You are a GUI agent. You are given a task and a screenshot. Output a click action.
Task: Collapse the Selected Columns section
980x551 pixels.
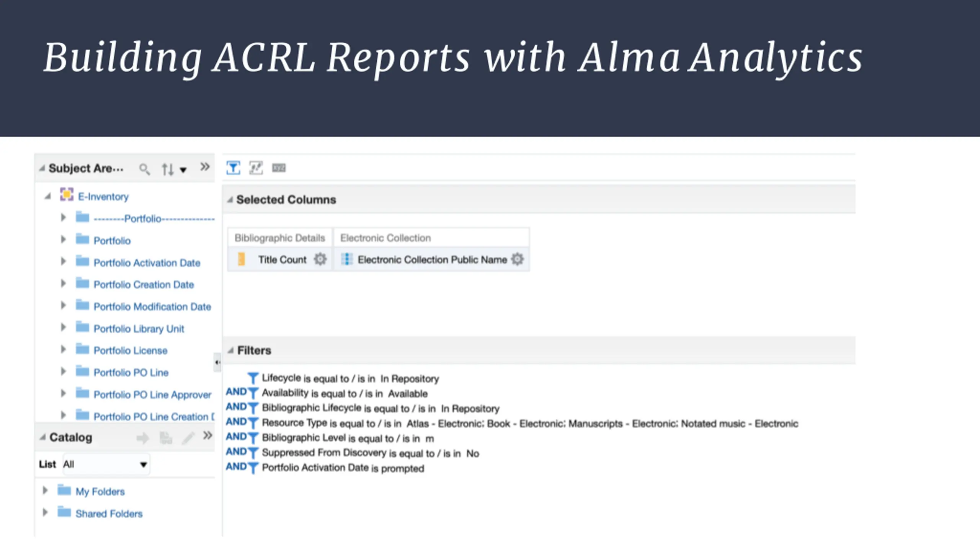pyautogui.click(x=230, y=199)
